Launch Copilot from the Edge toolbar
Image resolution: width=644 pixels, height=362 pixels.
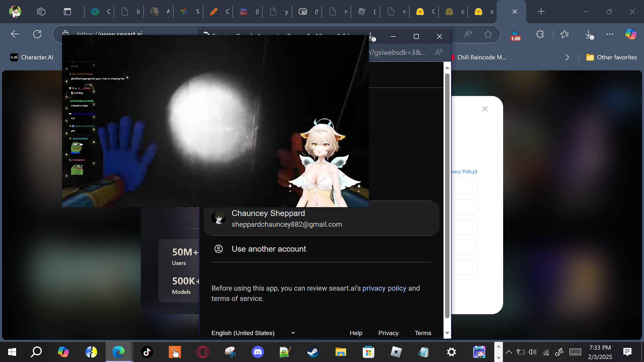[x=631, y=34]
